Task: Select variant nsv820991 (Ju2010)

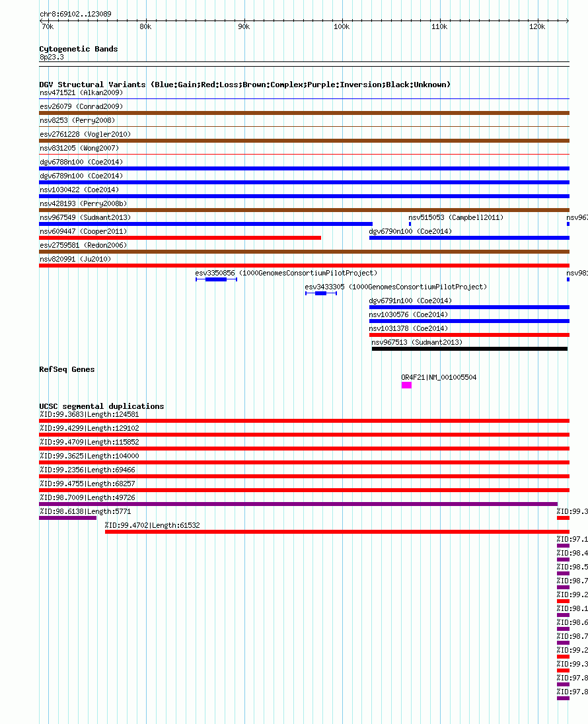Action: coord(75,259)
